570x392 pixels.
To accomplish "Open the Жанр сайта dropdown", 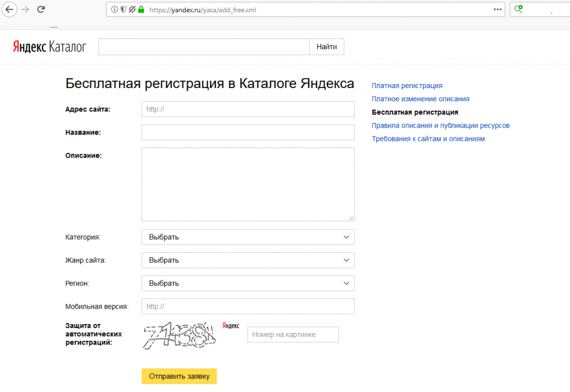I will point(248,261).
